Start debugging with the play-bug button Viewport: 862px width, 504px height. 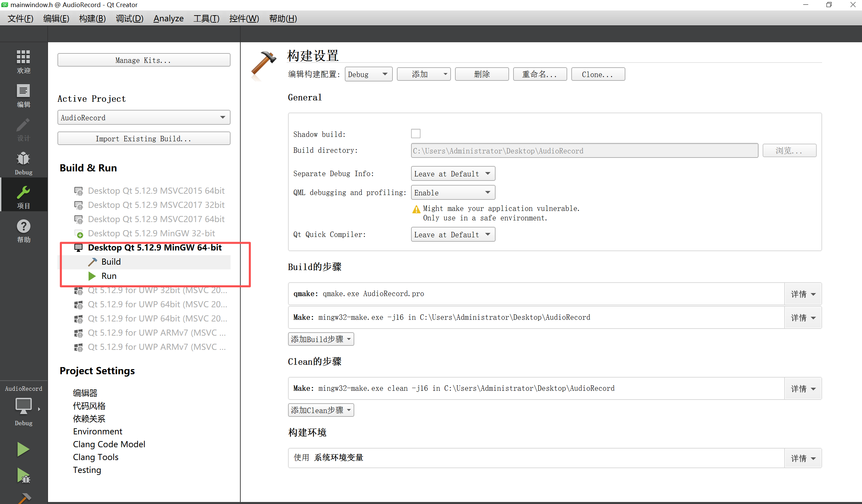23,476
